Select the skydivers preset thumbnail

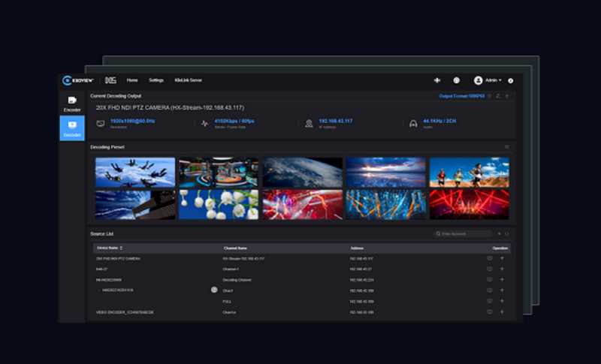[135, 172]
